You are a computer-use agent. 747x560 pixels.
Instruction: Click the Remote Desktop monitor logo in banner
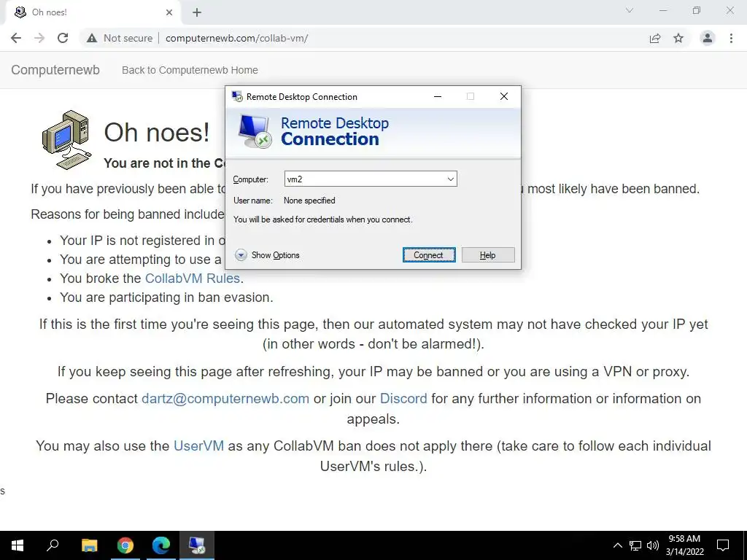(255, 132)
